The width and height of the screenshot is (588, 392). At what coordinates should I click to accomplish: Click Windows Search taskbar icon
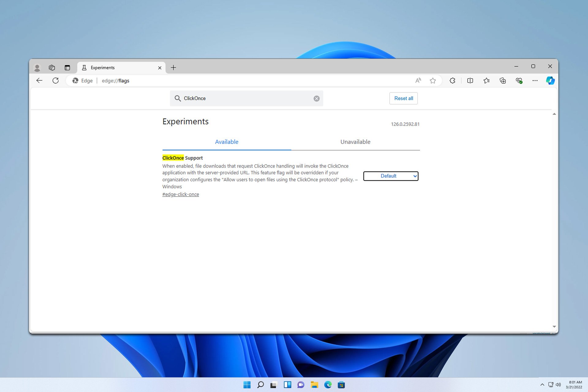(x=260, y=385)
